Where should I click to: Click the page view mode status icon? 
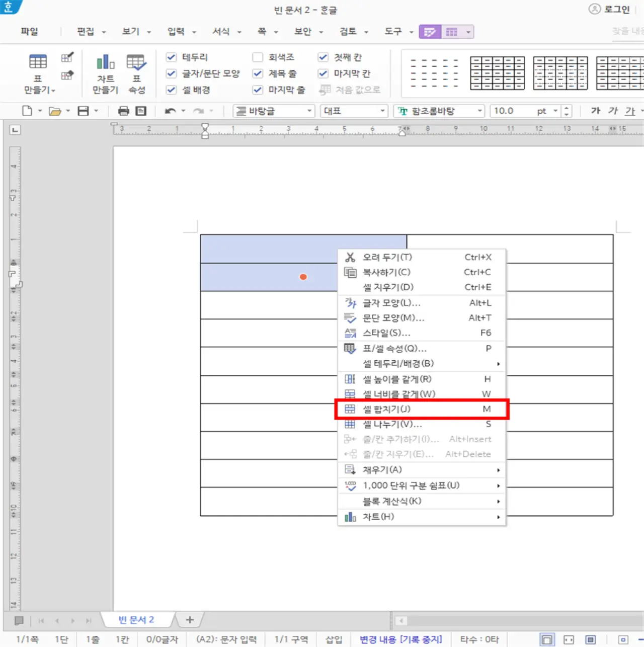(547, 639)
